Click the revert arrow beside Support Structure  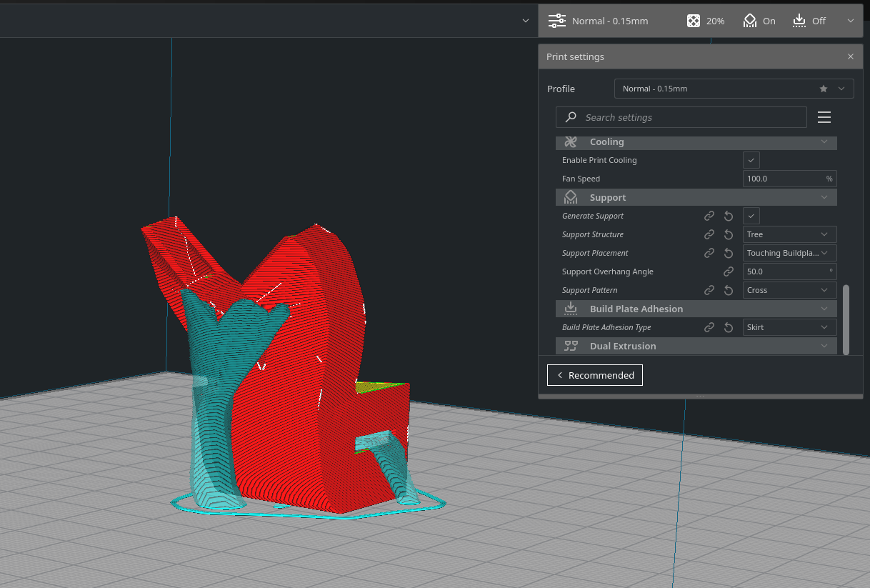pos(729,234)
